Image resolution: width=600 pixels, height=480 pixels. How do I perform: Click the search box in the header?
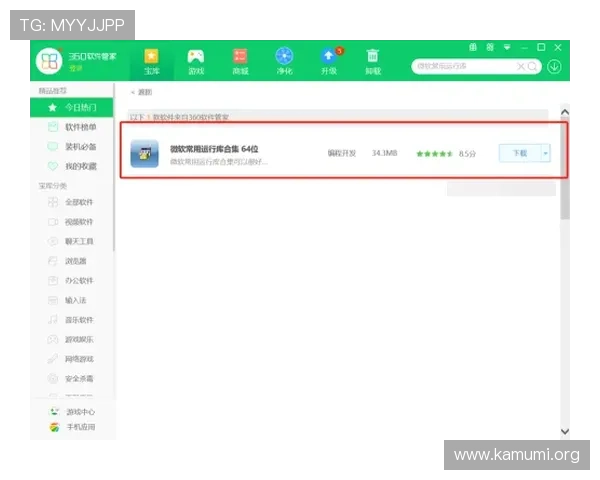(x=476, y=66)
